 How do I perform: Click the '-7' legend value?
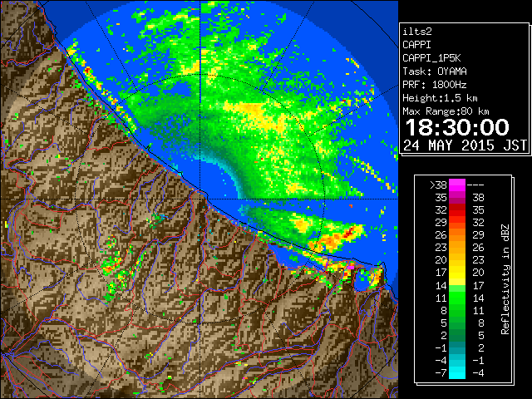coord(441,373)
